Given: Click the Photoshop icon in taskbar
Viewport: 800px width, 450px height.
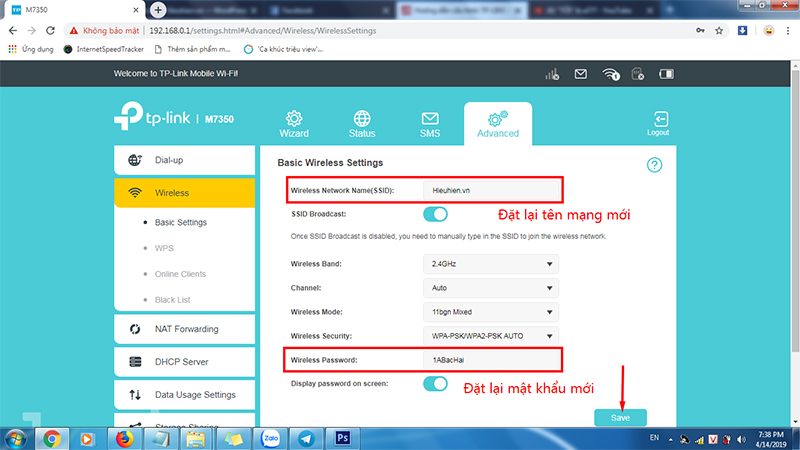Looking at the screenshot, I should [342, 438].
